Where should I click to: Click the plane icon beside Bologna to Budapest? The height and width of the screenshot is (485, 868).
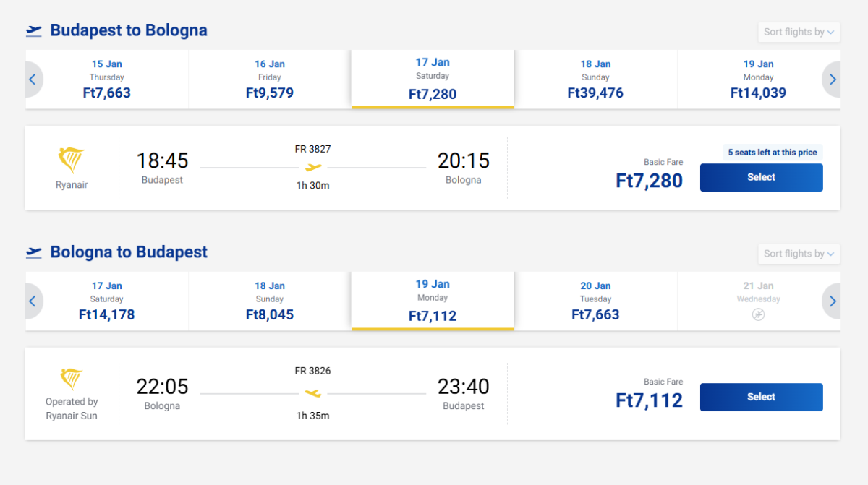pyautogui.click(x=34, y=252)
